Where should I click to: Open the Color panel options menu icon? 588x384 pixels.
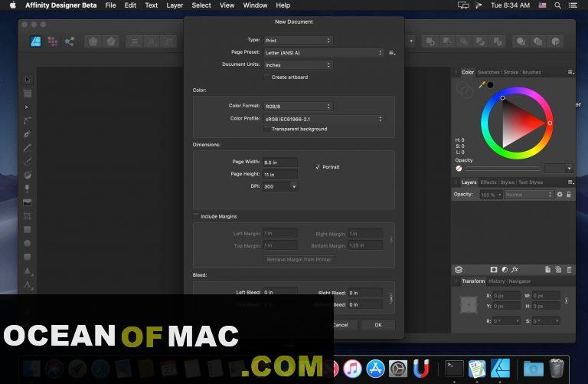(x=570, y=72)
